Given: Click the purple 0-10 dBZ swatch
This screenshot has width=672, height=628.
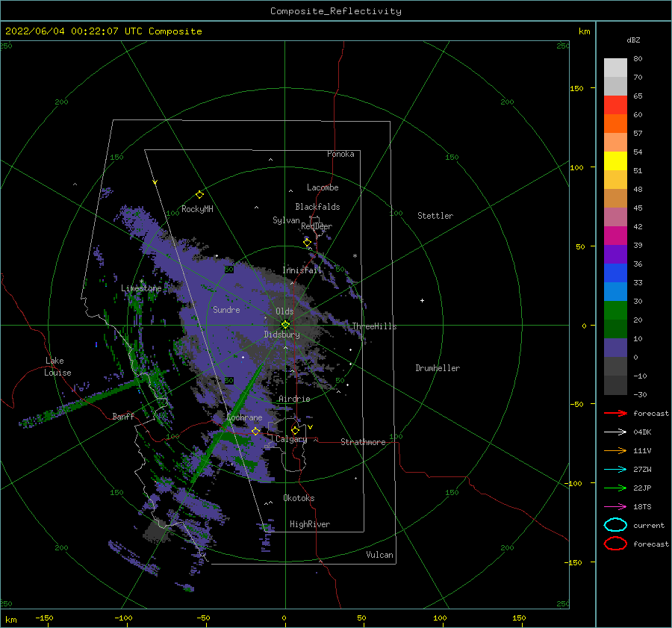Looking at the screenshot, I should (615, 348).
